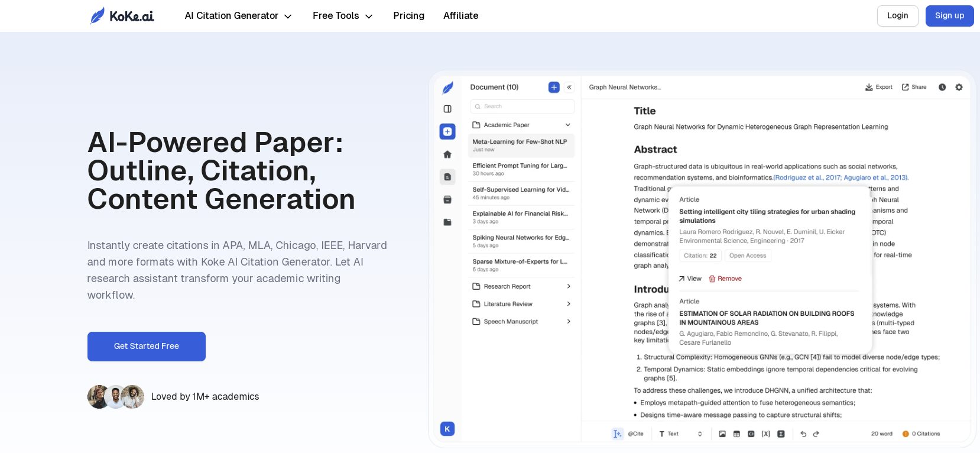Open Self-Supervised Learning for Vid... document
This screenshot has height=453, width=980.
[x=521, y=193]
